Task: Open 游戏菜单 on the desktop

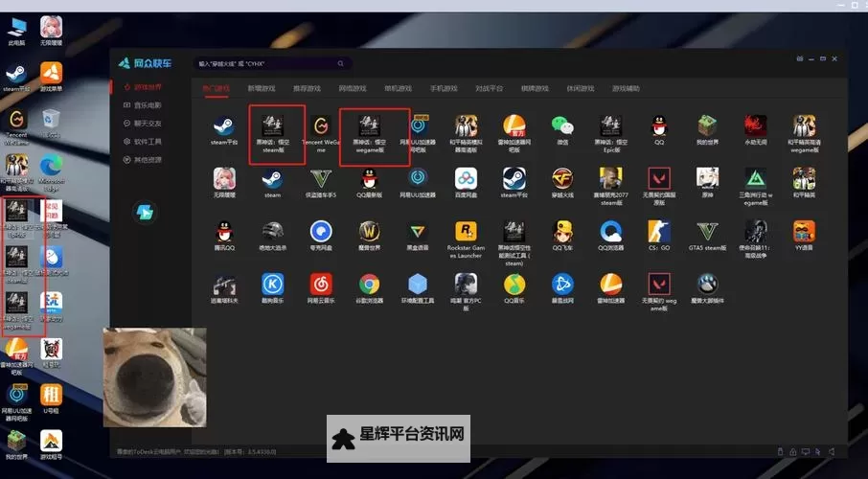Action: [51, 77]
